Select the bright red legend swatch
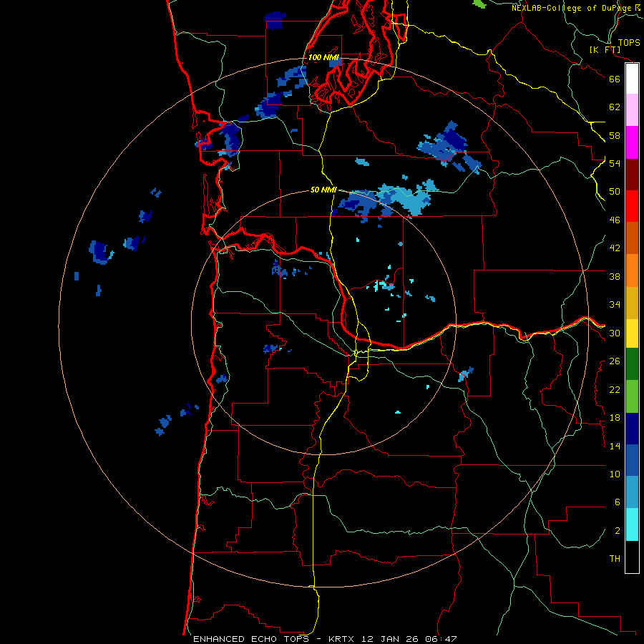The width and height of the screenshot is (644, 644). click(x=632, y=206)
